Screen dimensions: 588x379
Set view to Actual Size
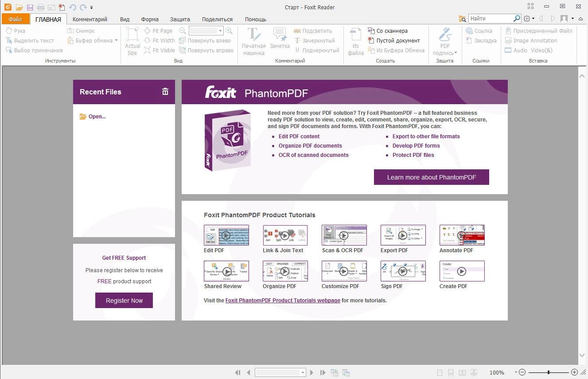click(x=132, y=41)
